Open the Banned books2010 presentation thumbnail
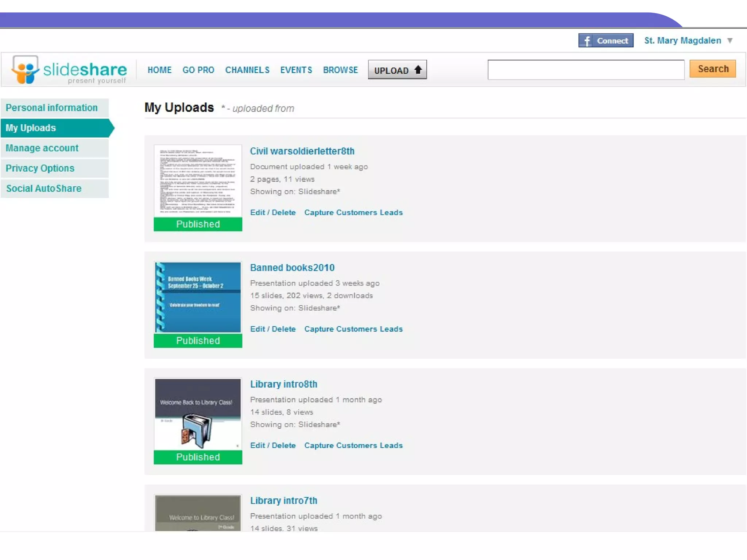 click(x=198, y=297)
